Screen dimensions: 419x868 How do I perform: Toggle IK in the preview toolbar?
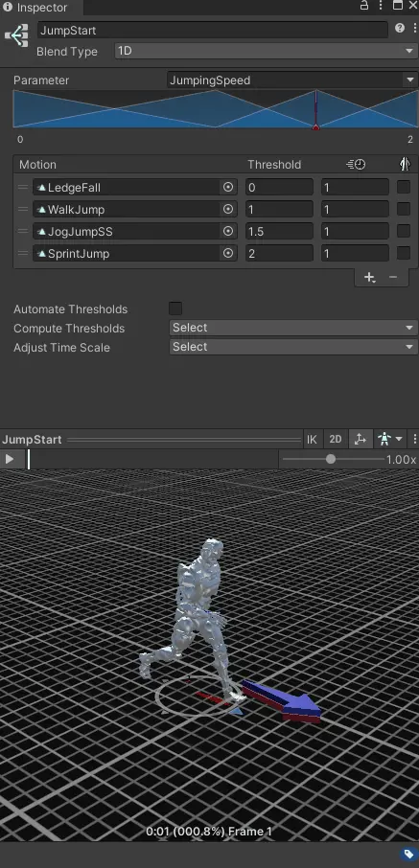[x=312, y=440]
